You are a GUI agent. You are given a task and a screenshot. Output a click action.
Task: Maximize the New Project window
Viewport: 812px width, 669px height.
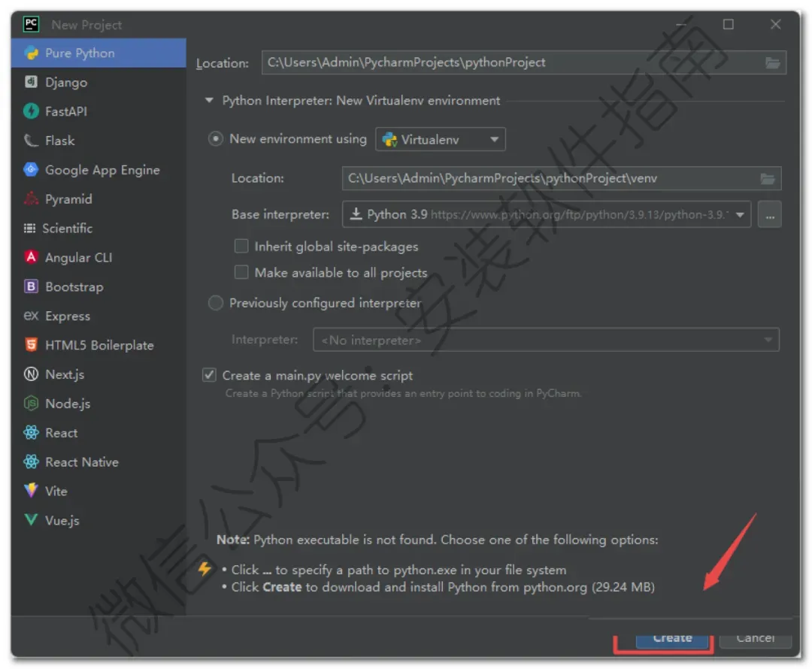click(x=728, y=24)
